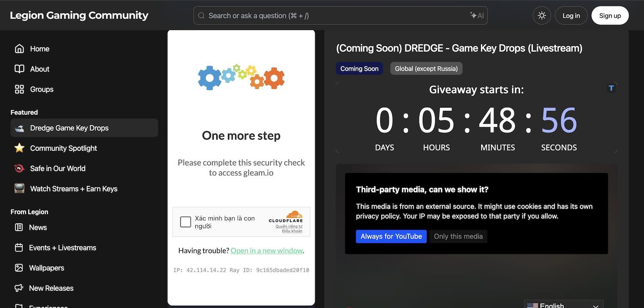The width and height of the screenshot is (644, 308).
Task: Click the Cloudflare logo
Action: pyautogui.click(x=286, y=217)
